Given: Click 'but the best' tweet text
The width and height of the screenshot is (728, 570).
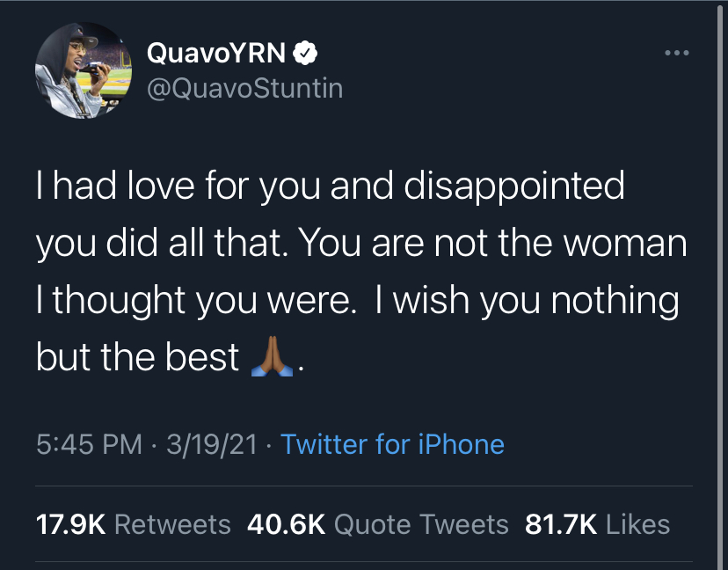Looking at the screenshot, I should (x=137, y=358).
